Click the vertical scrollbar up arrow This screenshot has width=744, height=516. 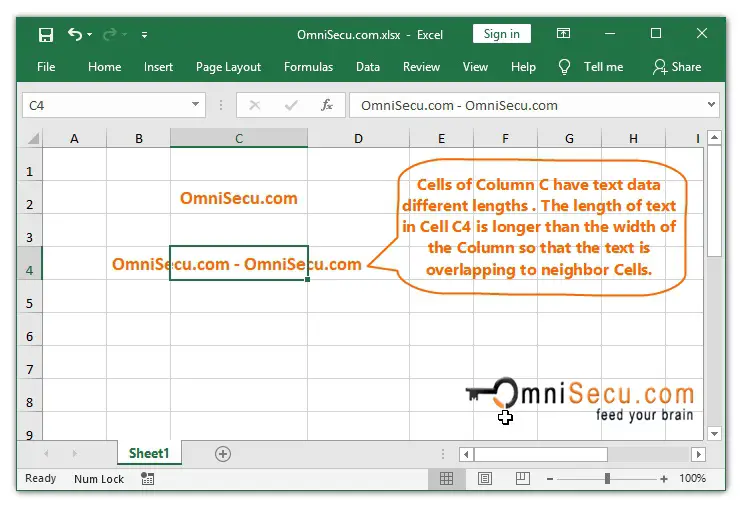tap(715, 138)
